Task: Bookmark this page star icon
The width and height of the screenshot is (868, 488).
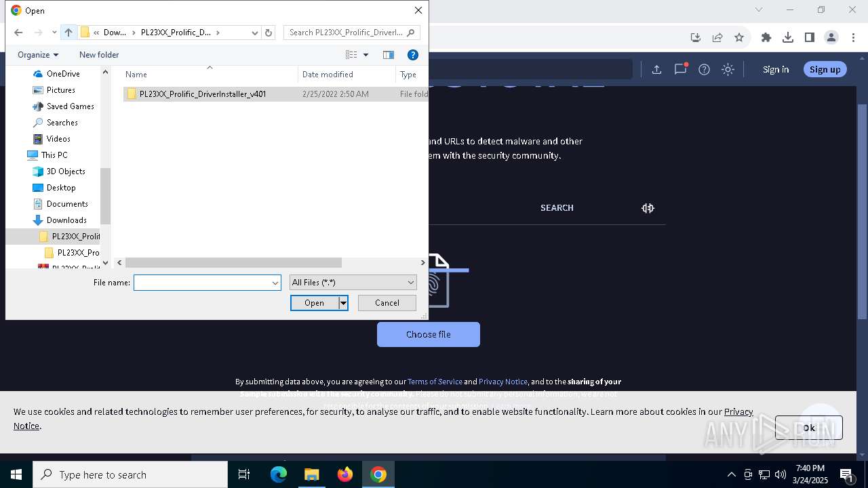Action: click(739, 37)
